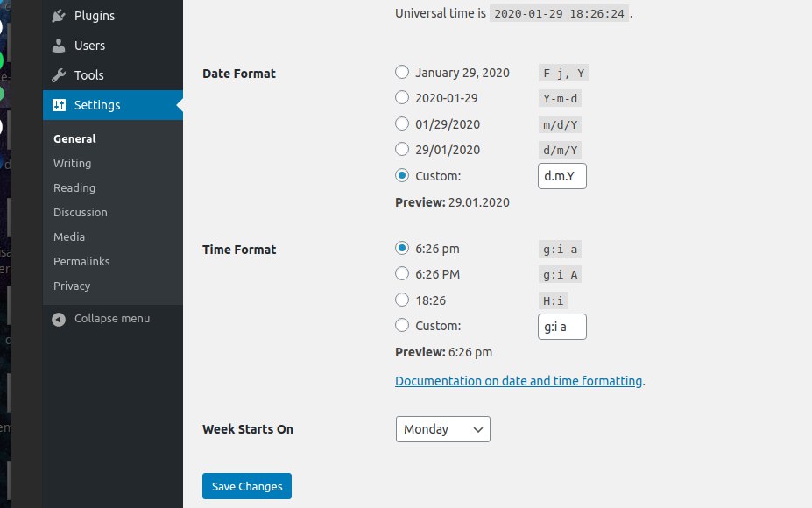Open Documentation on date and time formatting

click(519, 381)
